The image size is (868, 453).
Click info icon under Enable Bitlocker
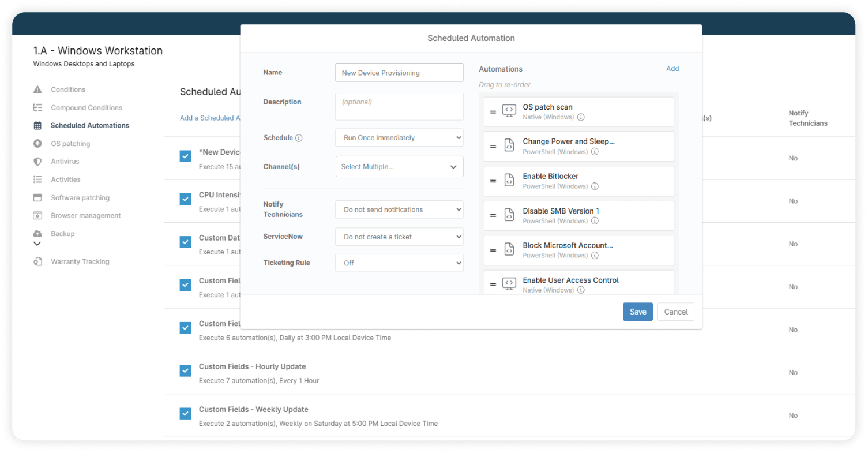[x=595, y=186]
